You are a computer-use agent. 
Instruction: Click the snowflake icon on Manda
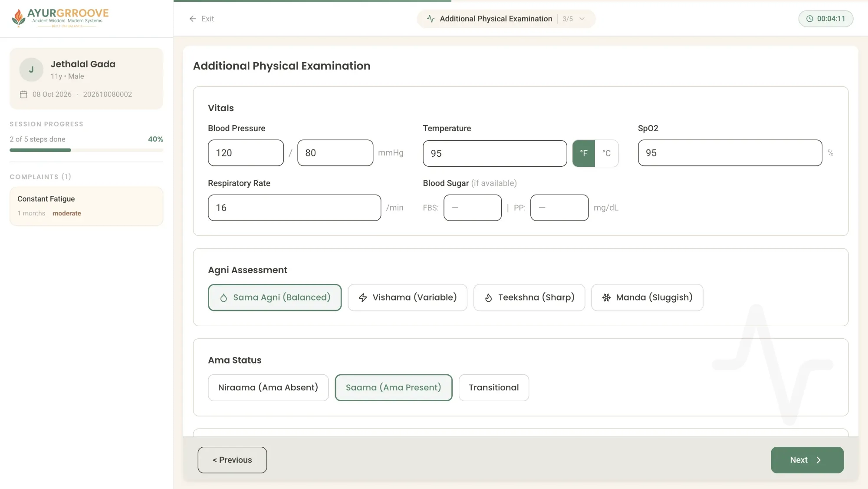point(606,297)
